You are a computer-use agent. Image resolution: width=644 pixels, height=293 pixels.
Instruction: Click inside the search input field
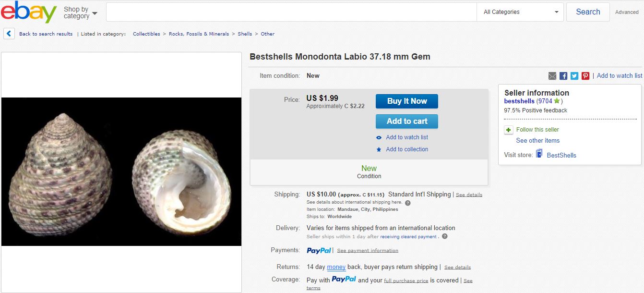click(x=288, y=12)
